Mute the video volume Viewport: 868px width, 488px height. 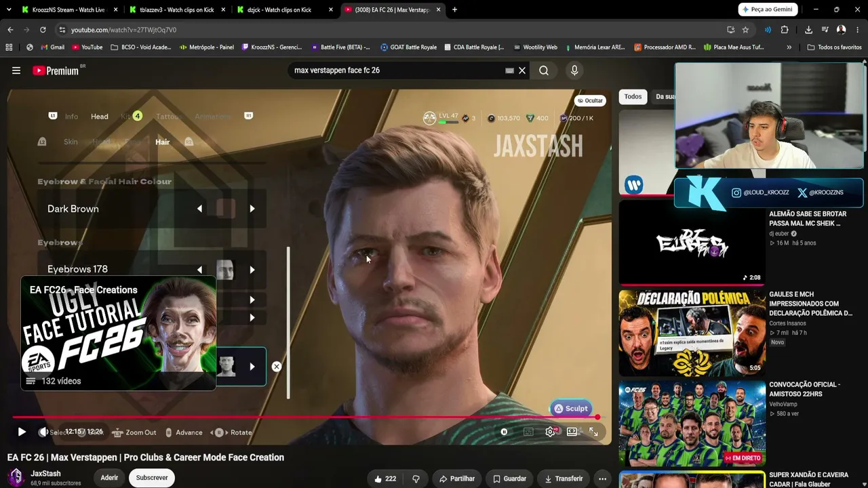point(43,432)
